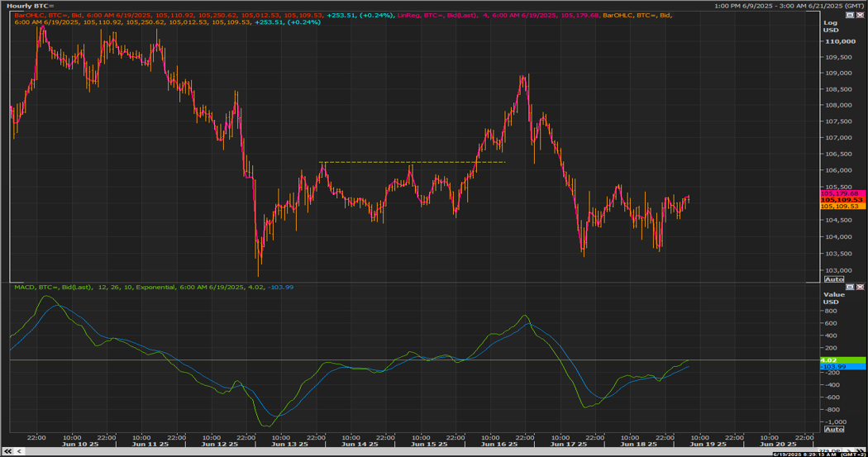
Task: Click the Jun 19 25 date label
Action: pyautogui.click(x=708, y=445)
